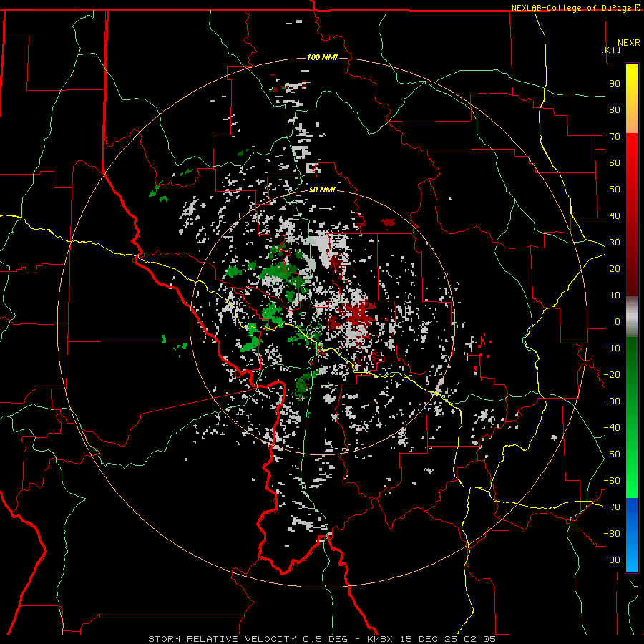Pick the dark maroon segment near 20 knots
The width and height of the screenshot is (644, 644).
tap(632, 269)
